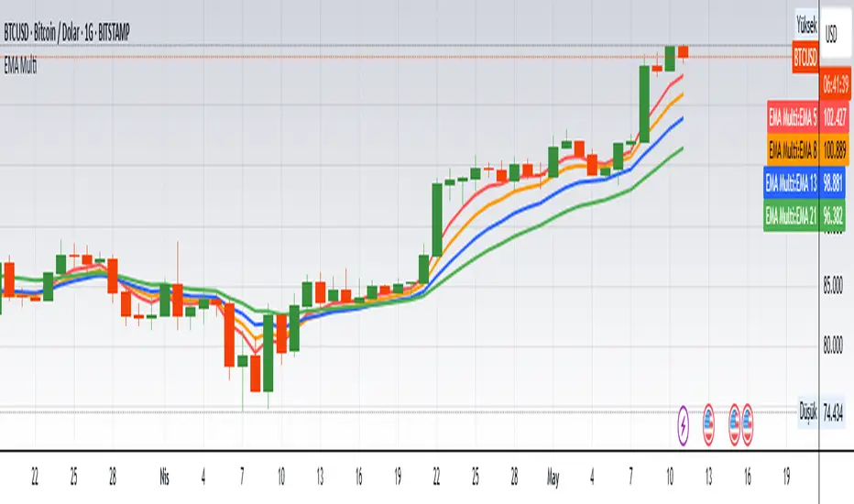854x504 pixels.
Task: Click the 06:41:39 candle countdown label
Action: click(x=836, y=84)
